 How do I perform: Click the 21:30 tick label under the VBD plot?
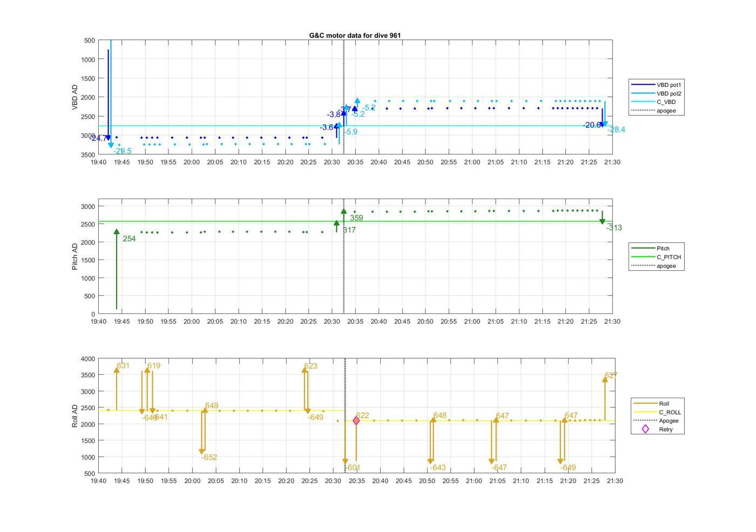pyautogui.click(x=612, y=162)
